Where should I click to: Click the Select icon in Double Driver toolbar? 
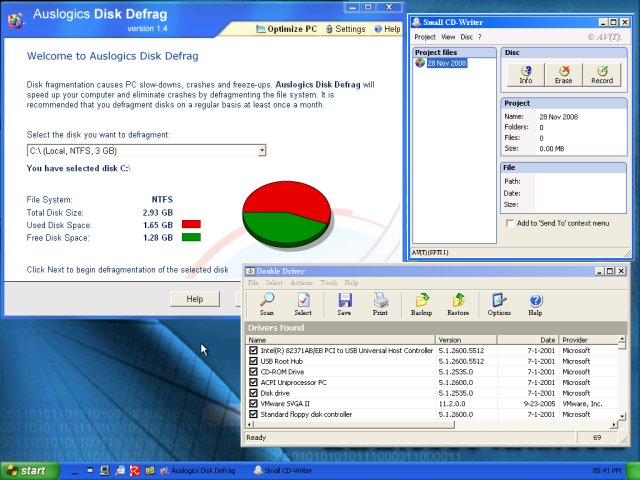303,304
